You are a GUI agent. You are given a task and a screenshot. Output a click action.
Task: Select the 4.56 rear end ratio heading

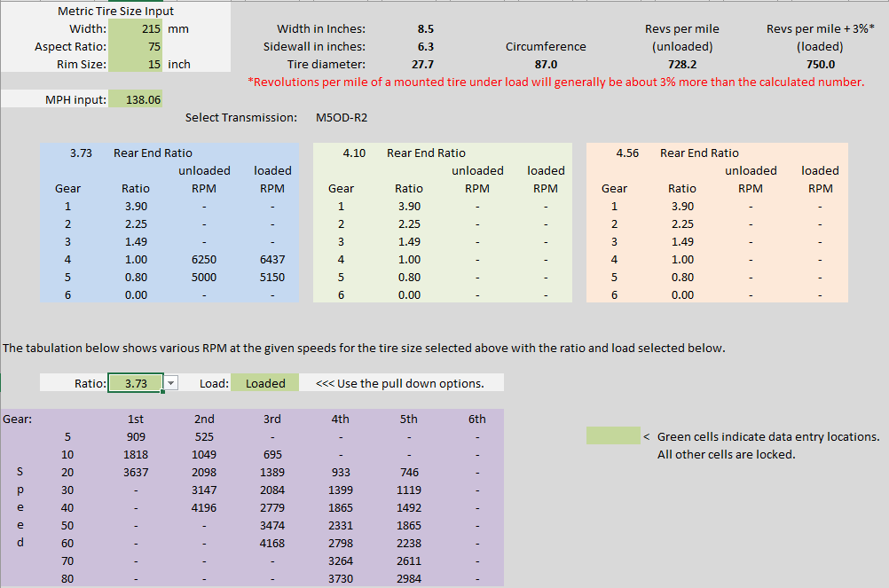pyautogui.click(x=628, y=153)
